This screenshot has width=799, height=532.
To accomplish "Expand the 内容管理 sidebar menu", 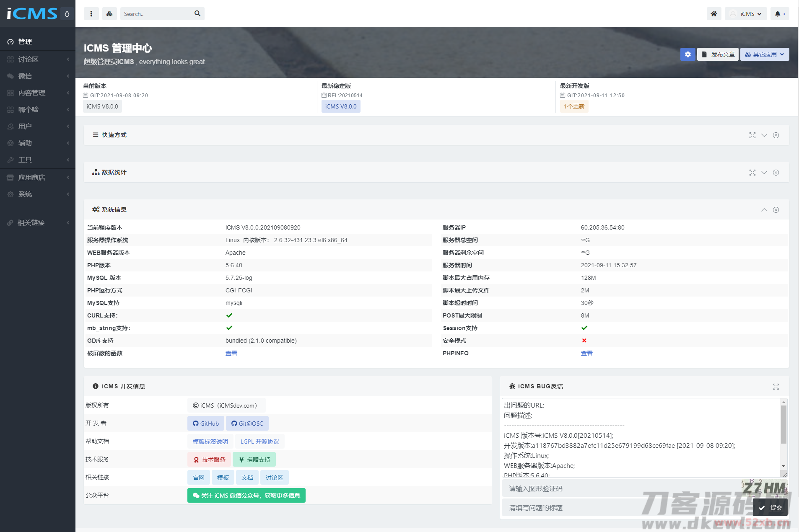I will pyautogui.click(x=38, y=93).
